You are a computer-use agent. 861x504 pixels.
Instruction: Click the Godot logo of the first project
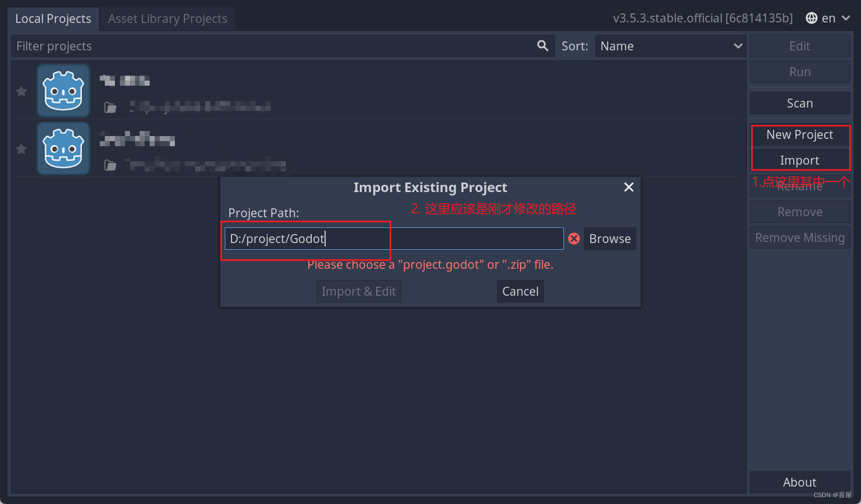[x=63, y=90]
